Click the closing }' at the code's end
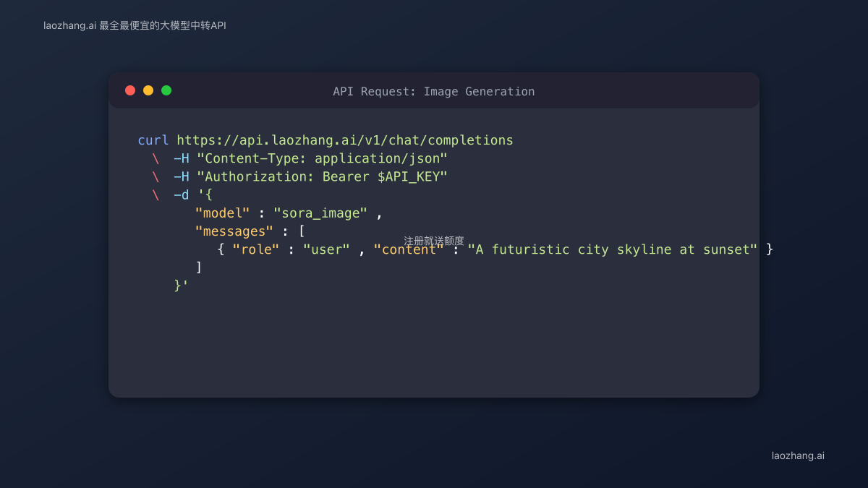This screenshot has width=868, height=488. pyautogui.click(x=181, y=285)
